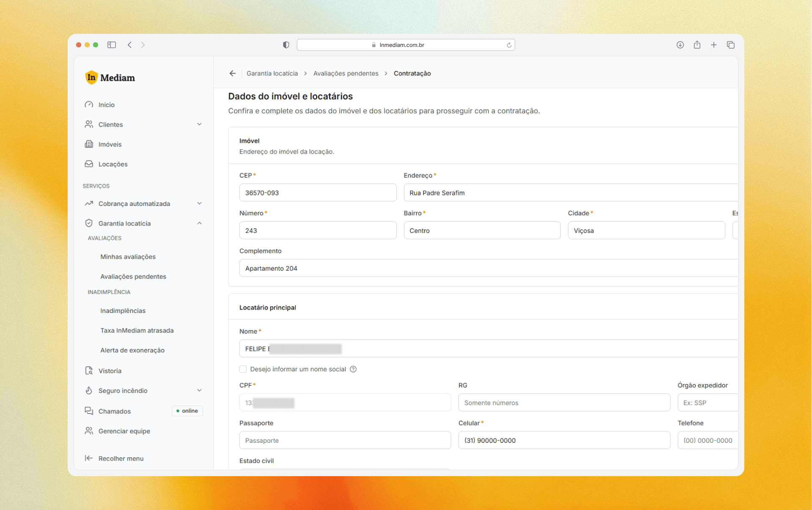Go back with browser back arrow
The image size is (812, 510).
tap(130, 45)
